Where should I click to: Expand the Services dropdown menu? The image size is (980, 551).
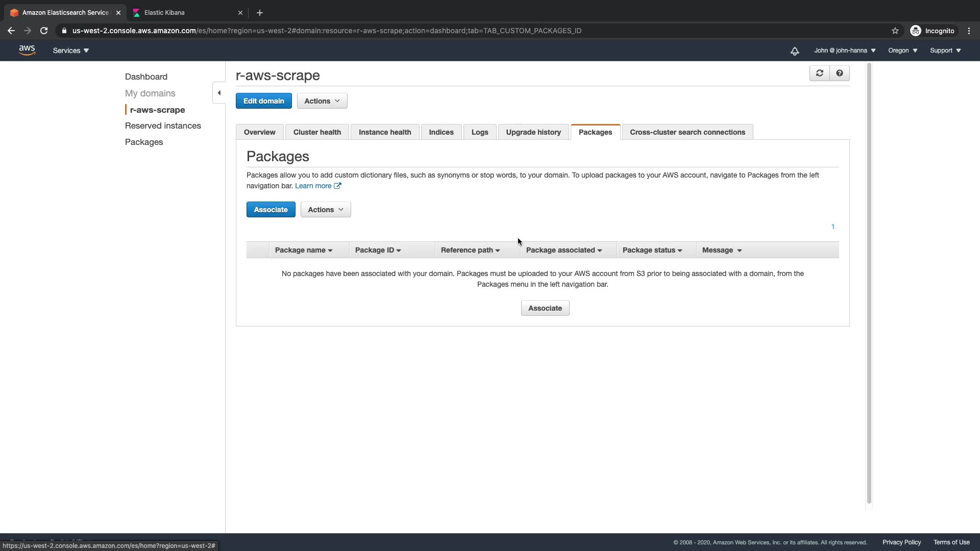coord(70,51)
